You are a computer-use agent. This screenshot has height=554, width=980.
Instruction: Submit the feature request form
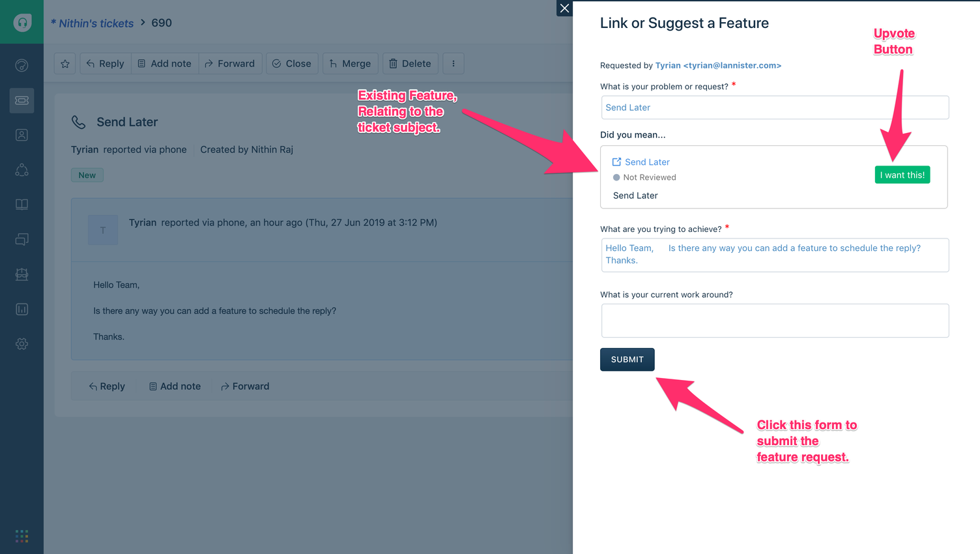(627, 359)
